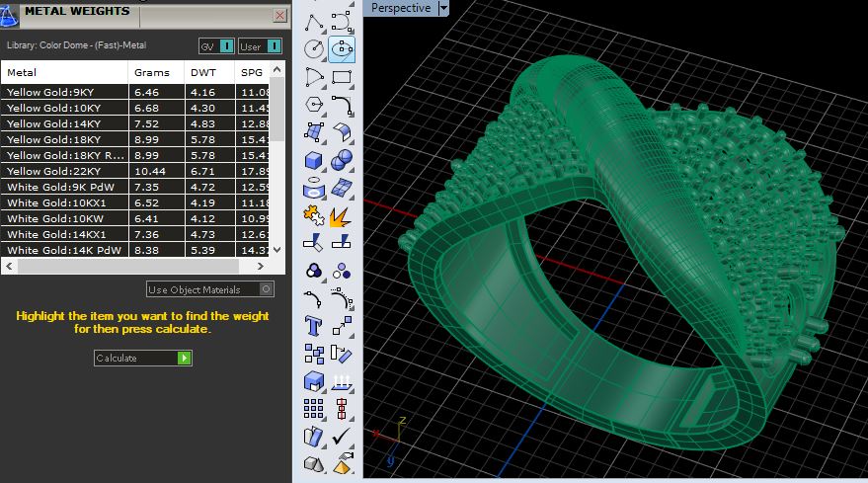Select the Move tool
The height and width of the screenshot is (483, 868).
tap(342, 326)
